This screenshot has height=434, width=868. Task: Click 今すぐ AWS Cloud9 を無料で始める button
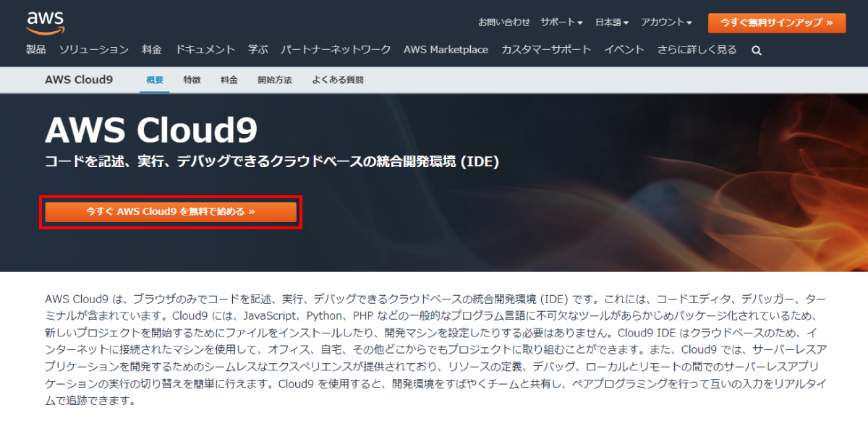tap(171, 212)
